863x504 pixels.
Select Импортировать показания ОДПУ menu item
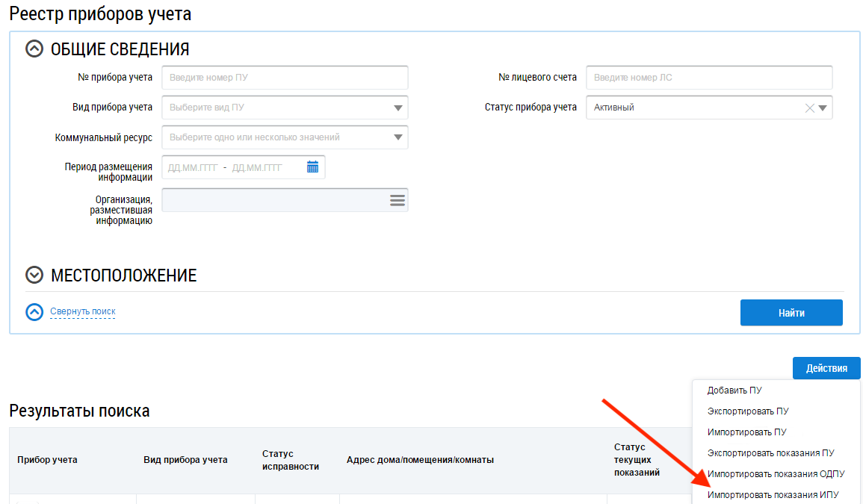(776, 473)
